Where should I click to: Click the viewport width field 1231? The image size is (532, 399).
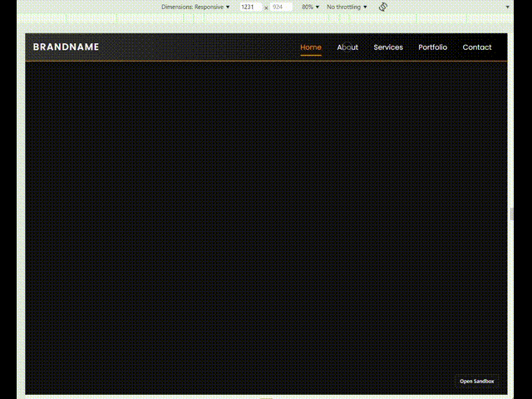pyautogui.click(x=250, y=7)
